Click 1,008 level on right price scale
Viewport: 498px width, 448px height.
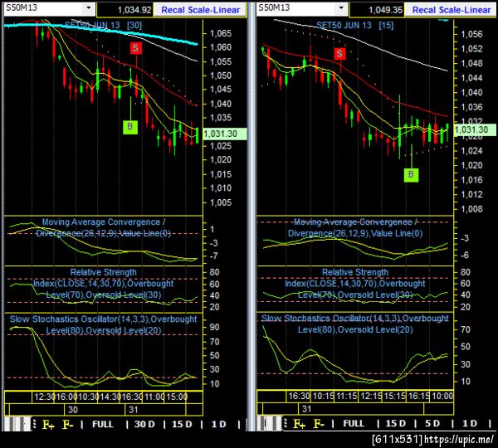(x=472, y=209)
